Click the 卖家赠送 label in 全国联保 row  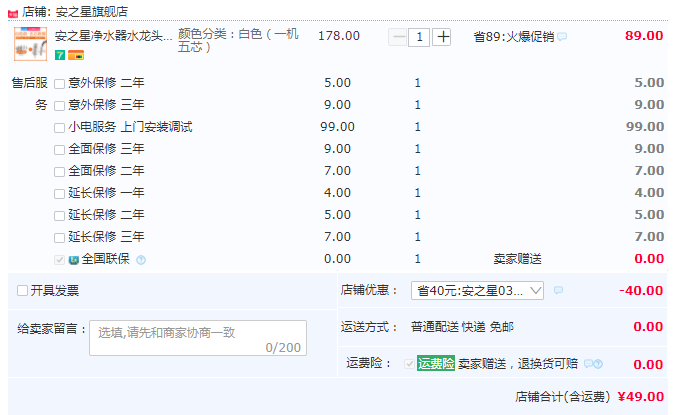517,259
